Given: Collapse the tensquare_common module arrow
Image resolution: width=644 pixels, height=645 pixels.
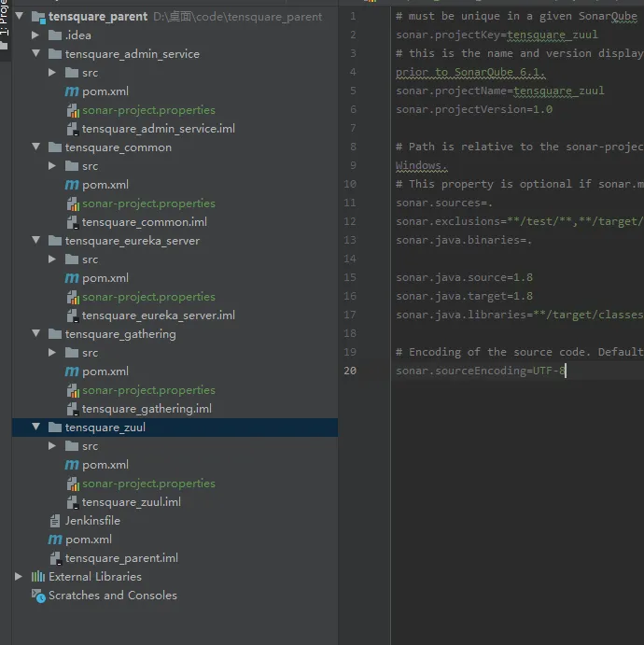Looking at the screenshot, I should 35,147.
